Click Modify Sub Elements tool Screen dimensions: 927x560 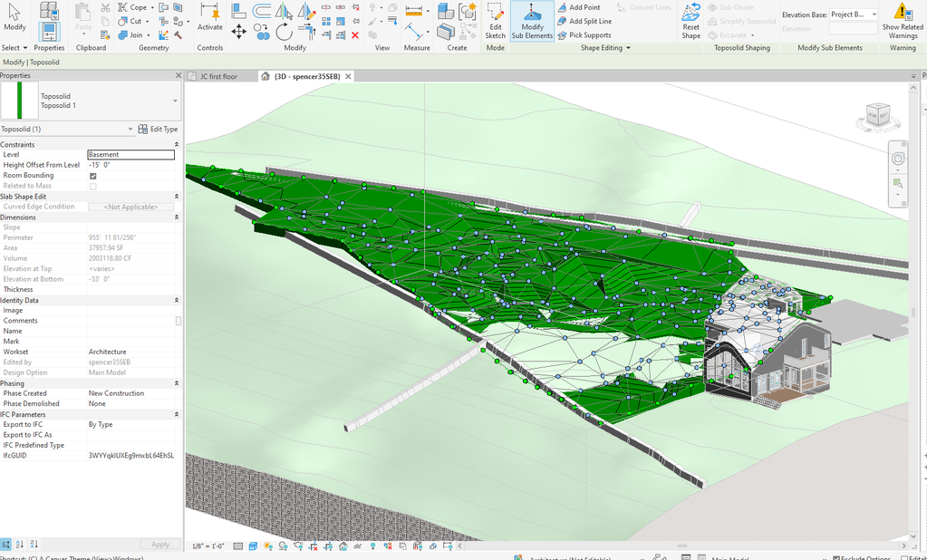[x=532, y=21]
